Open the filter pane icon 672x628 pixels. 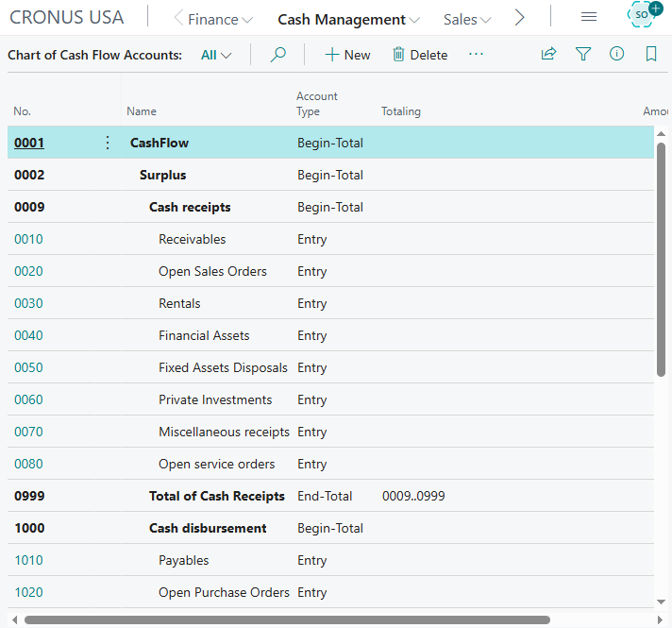(583, 55)
